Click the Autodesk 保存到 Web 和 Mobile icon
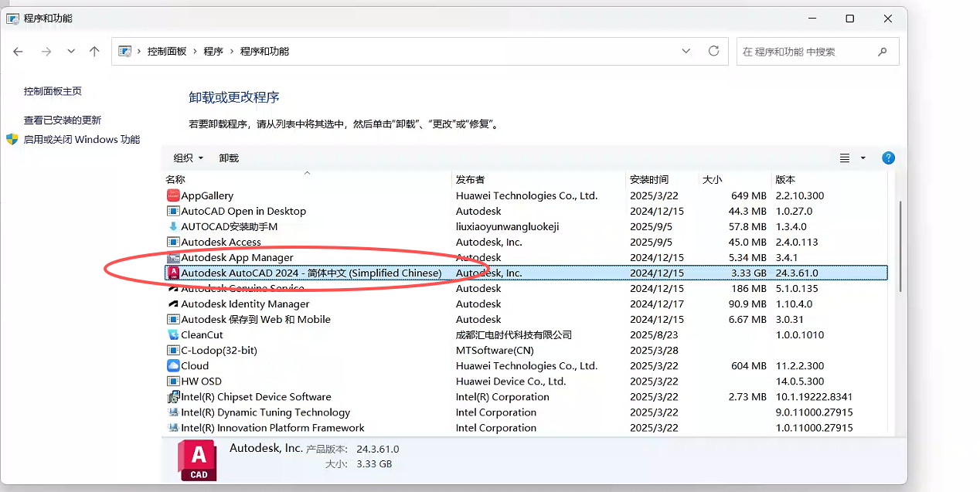 (173, 319)
